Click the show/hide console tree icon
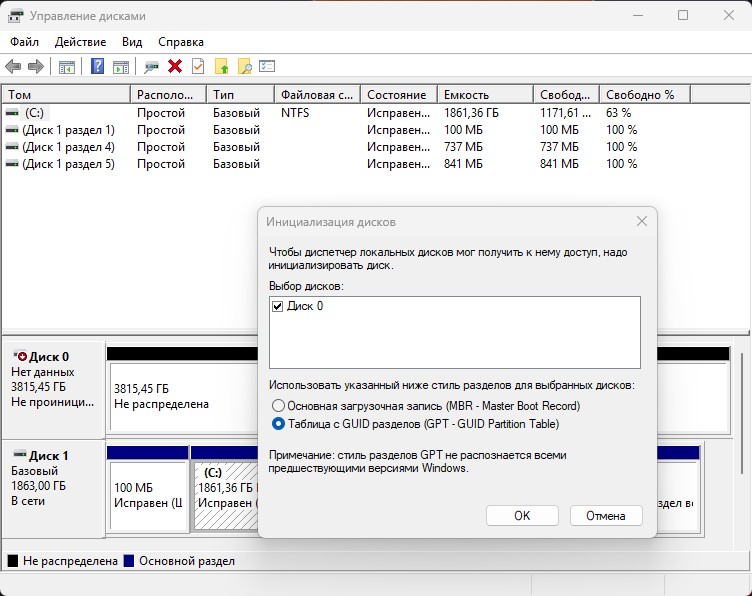This screenshot has width=752, height=596. pos(67,66)
